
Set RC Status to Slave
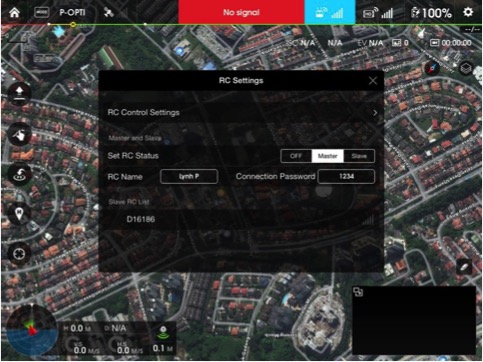[x=359, y=156]
